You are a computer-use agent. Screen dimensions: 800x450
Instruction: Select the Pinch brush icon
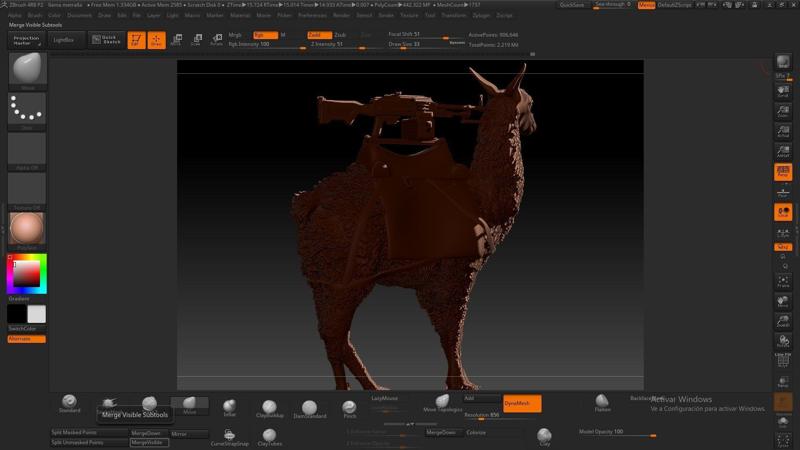click(x=349, y=409)
